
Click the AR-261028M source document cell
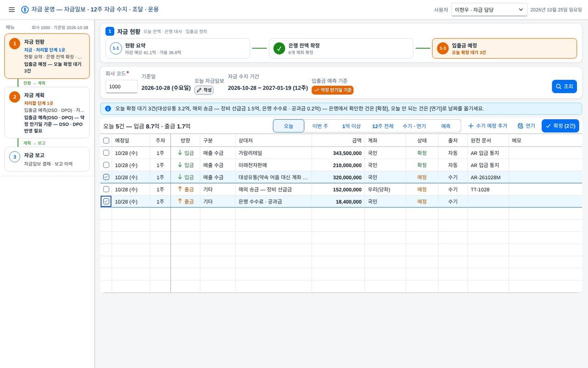click(x=488, y=177)
